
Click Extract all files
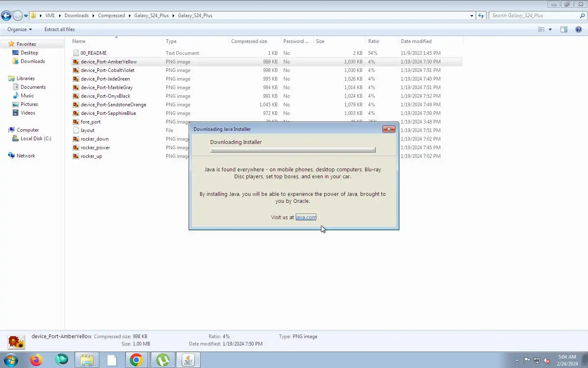coord(60,29)
